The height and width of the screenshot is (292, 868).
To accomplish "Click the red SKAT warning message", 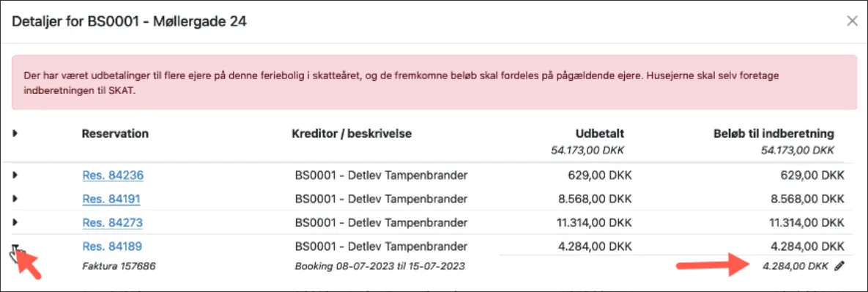I will [x=434, y=83].
